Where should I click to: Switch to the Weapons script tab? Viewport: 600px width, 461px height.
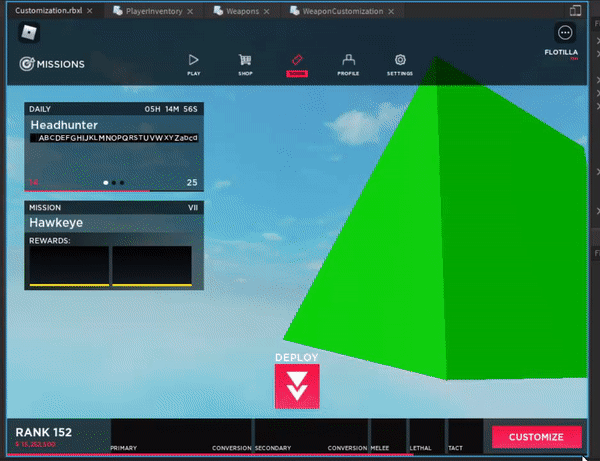click(x=242, y=11)
